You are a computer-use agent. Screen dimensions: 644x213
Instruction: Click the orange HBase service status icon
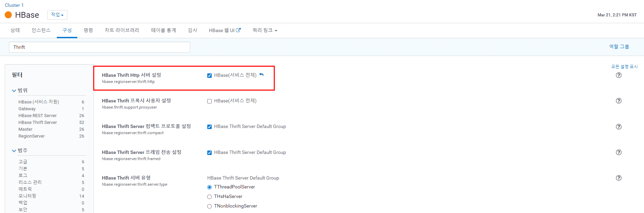click(x=8, y=15)
